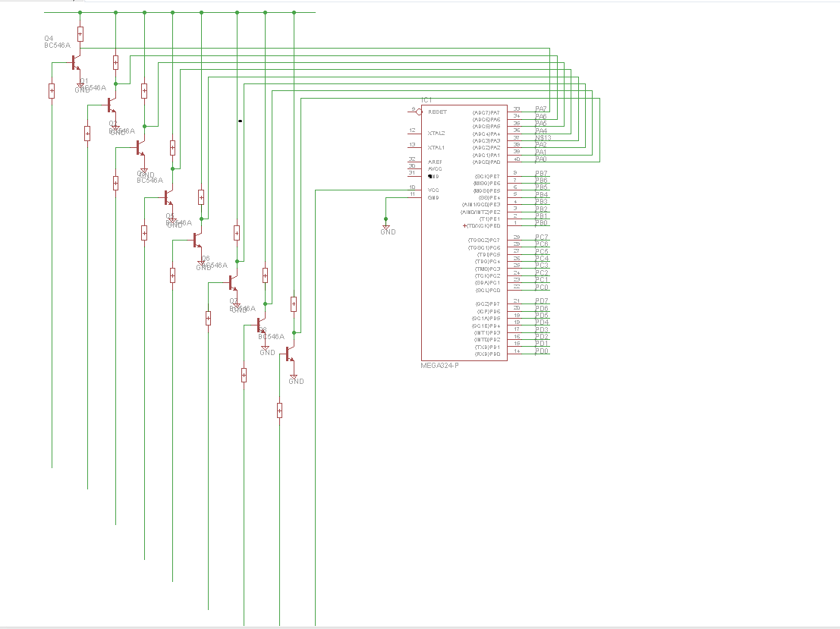
Task: Select the GND symbol left of IC1
Action: [x=387, y=228]
